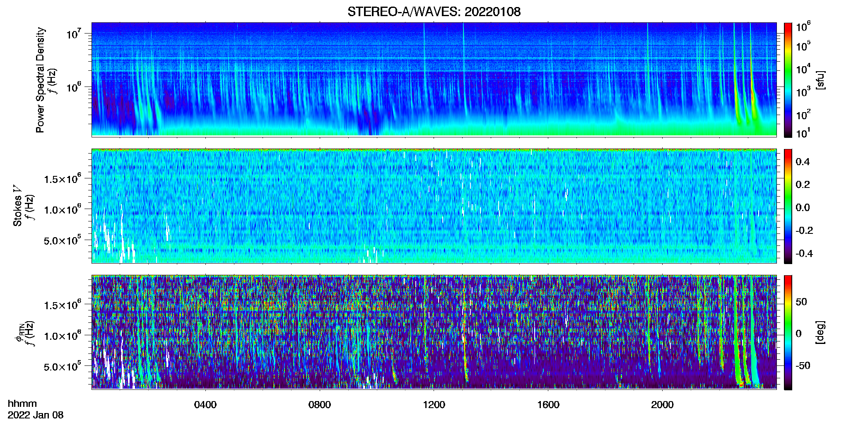
Task: Click the Stokes V colorbar
Action: (x=788, y=207)
